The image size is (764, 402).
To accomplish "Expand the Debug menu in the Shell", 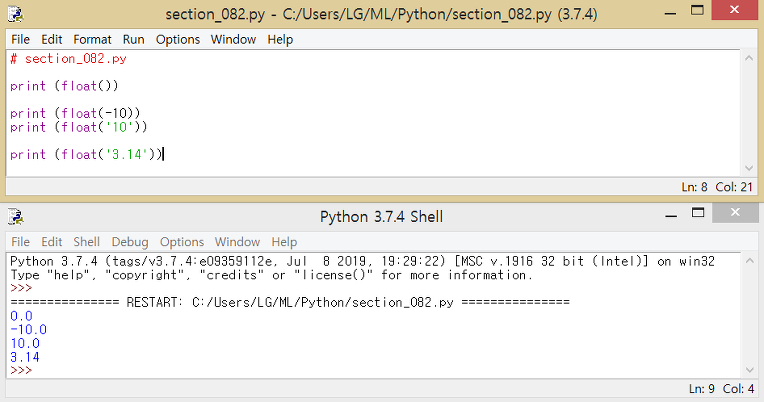I will (x=130, y=242).
